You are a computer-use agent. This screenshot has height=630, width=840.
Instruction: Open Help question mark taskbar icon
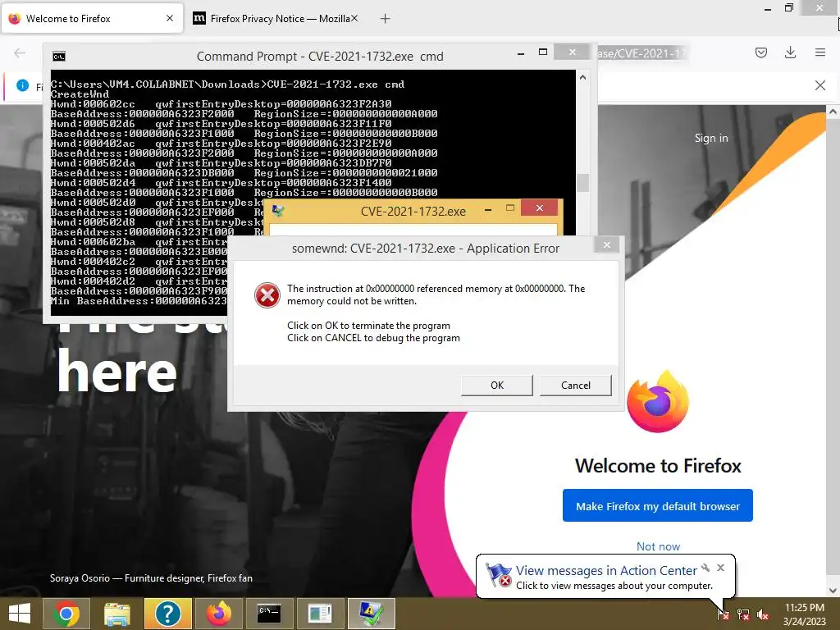(167, 614)
